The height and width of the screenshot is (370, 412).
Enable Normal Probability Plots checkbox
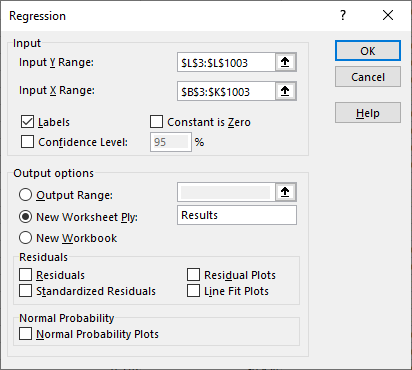tap(26, 334)
